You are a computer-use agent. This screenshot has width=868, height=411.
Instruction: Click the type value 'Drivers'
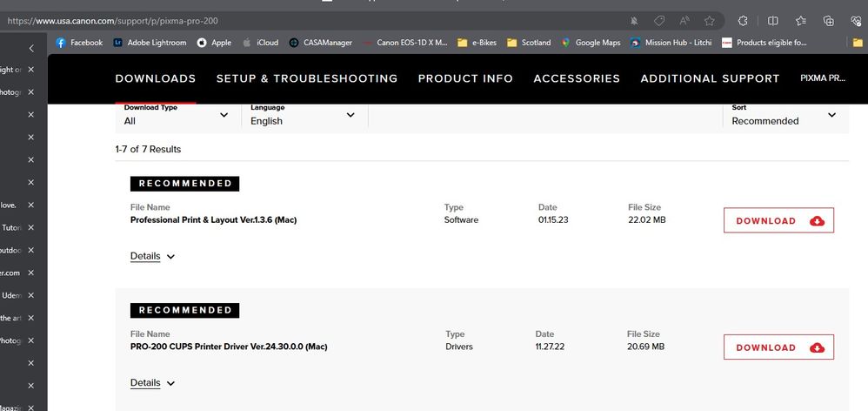(x=459, y=347)
